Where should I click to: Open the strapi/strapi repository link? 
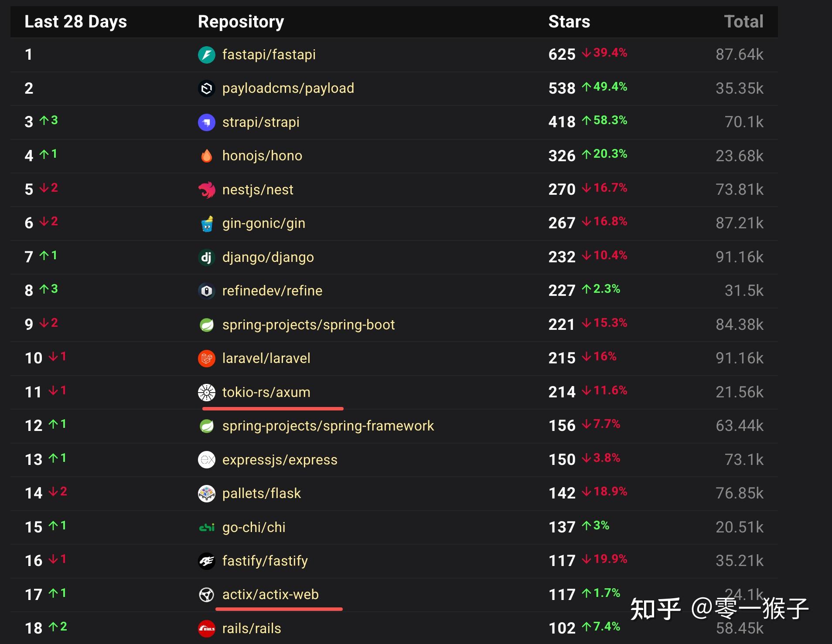[261, 122]
